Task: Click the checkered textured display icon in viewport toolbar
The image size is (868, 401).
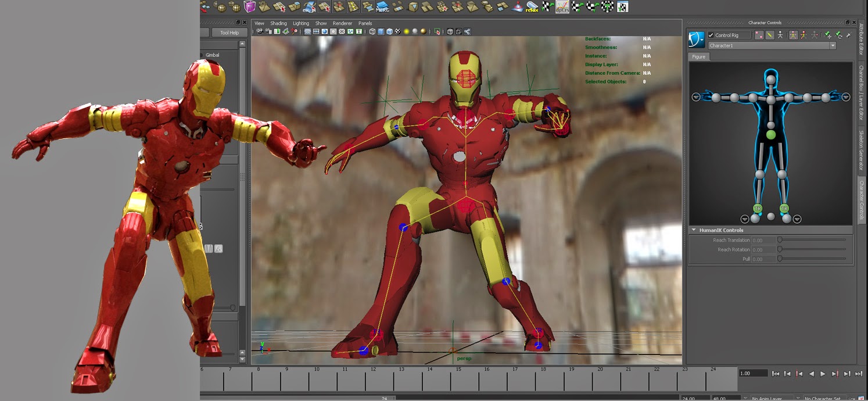Action: [397, 31]
